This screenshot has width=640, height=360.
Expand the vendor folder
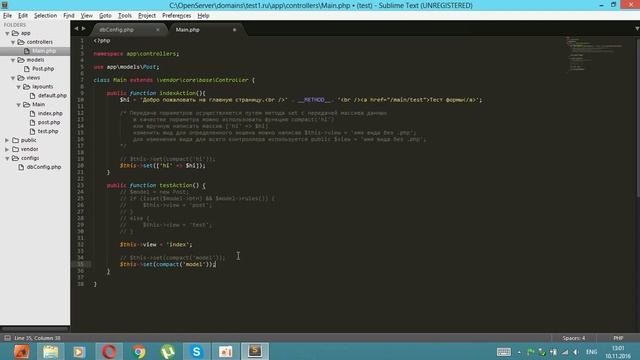click(x=7, y=149)
